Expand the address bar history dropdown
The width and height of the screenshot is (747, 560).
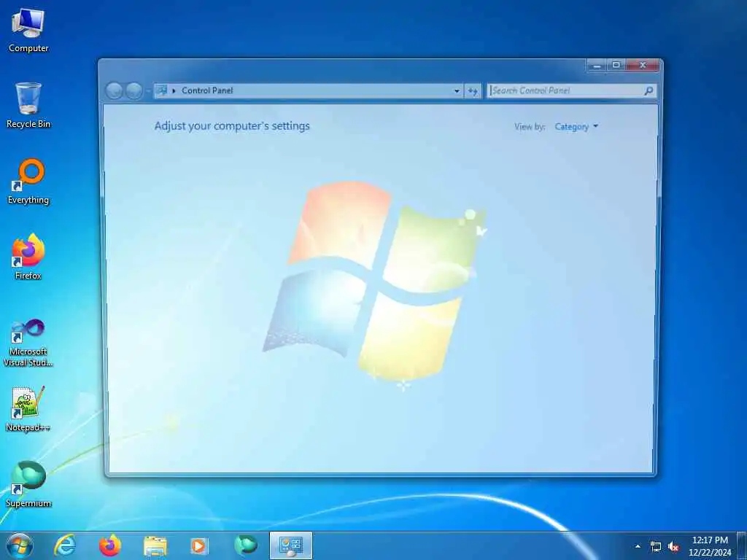pos(457,90)
